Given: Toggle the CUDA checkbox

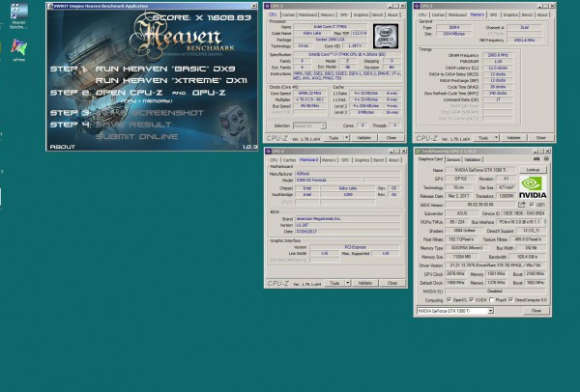Looking at the screenshot, I should 472,299.
